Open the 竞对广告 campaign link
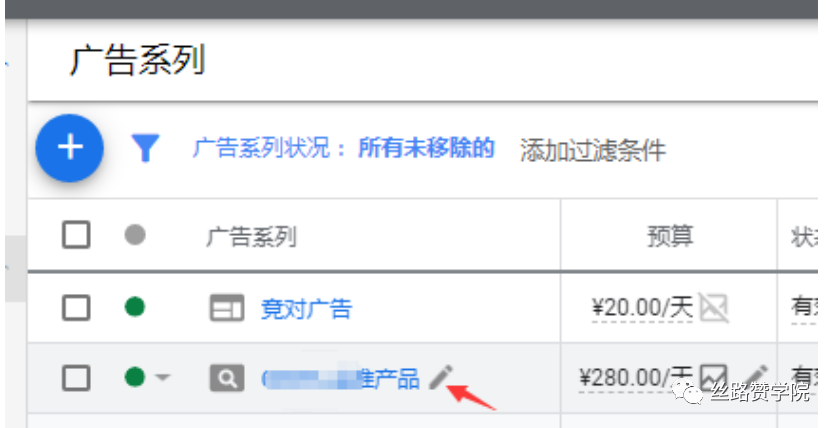Screen dimensions: 836x428 pyautogui.click(x=307, y=309)
